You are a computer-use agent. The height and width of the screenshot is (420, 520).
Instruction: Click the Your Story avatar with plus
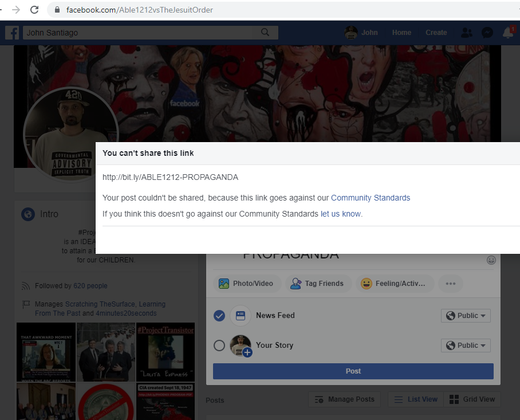click(x=241, y=346)
